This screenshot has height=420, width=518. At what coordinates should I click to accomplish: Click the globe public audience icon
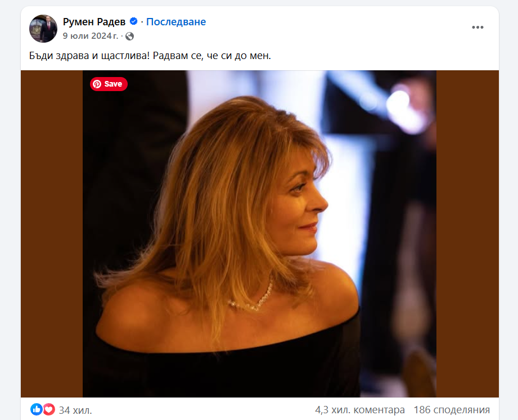click(130, 36)
